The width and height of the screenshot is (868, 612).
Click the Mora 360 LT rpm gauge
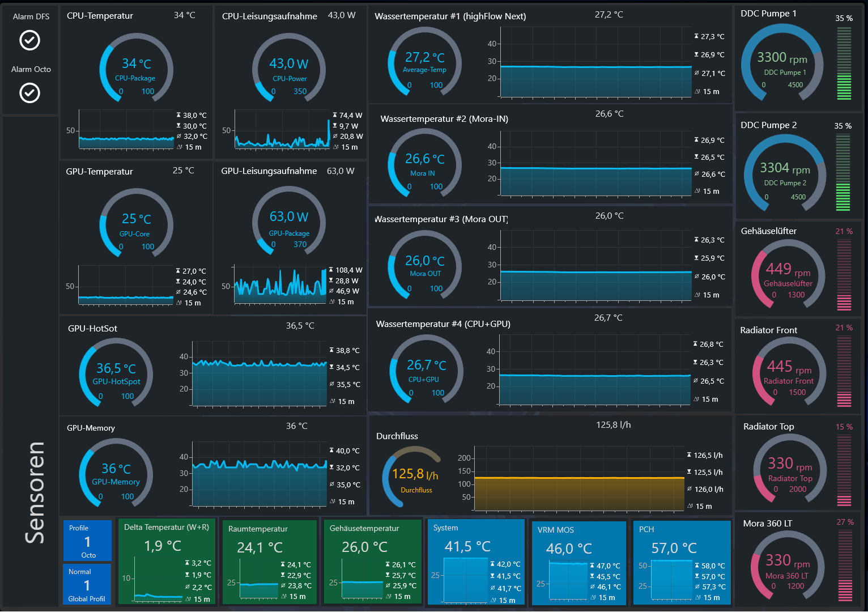point(788,566)
